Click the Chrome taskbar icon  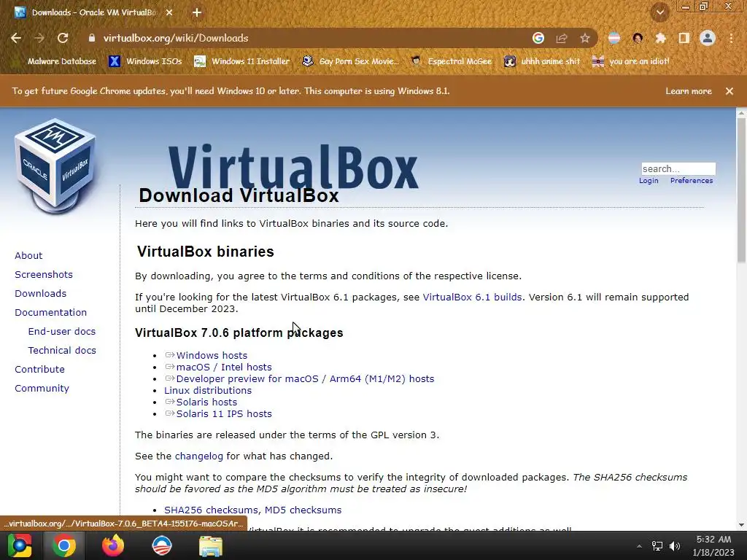pyautogui.click(x=64, y=545)
